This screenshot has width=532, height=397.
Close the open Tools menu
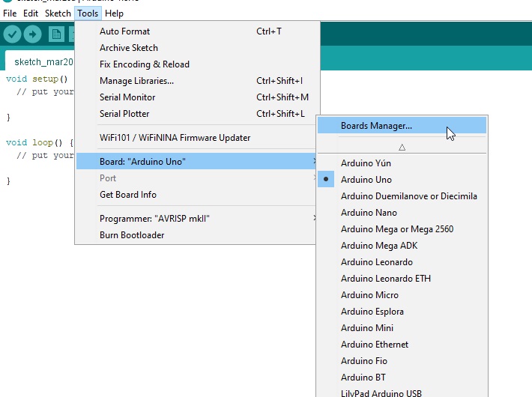(88, 13)
